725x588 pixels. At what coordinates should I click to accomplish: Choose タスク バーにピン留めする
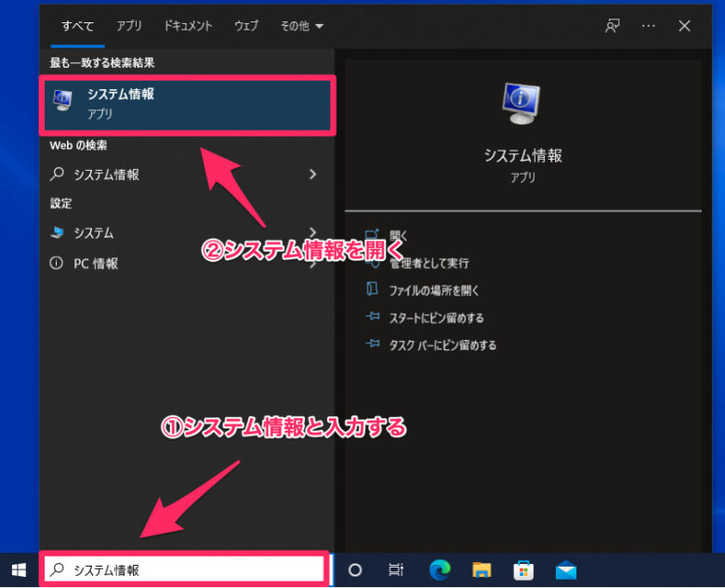pos(442,346)
